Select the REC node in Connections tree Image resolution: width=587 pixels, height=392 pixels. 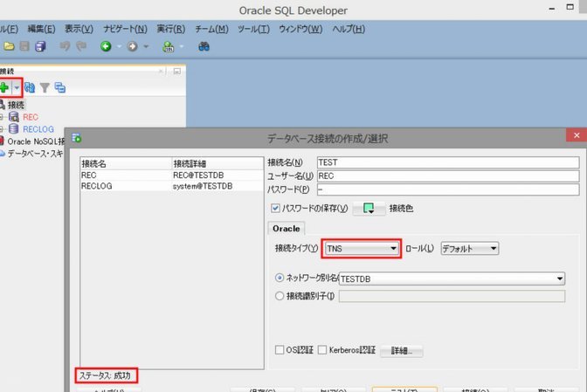pyautogui.click(x=31, y=117)
